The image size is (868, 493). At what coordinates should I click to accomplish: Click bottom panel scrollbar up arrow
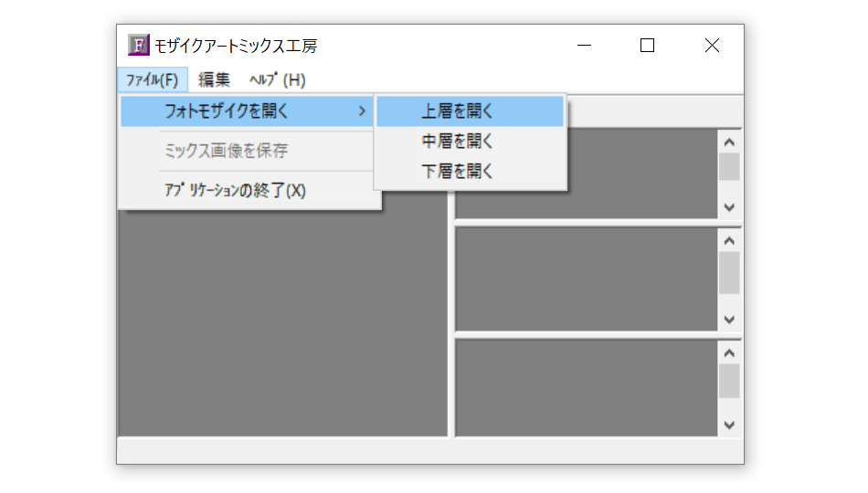[729, 353]
